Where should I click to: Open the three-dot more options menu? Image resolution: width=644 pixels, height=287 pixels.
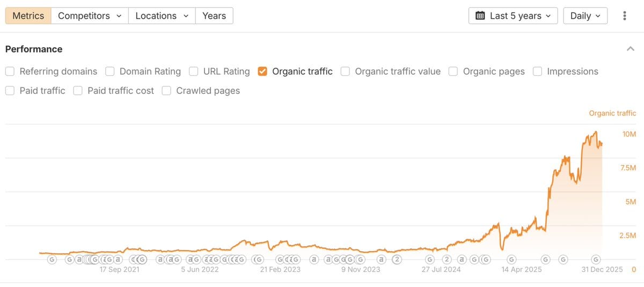(x=624, y=16)
